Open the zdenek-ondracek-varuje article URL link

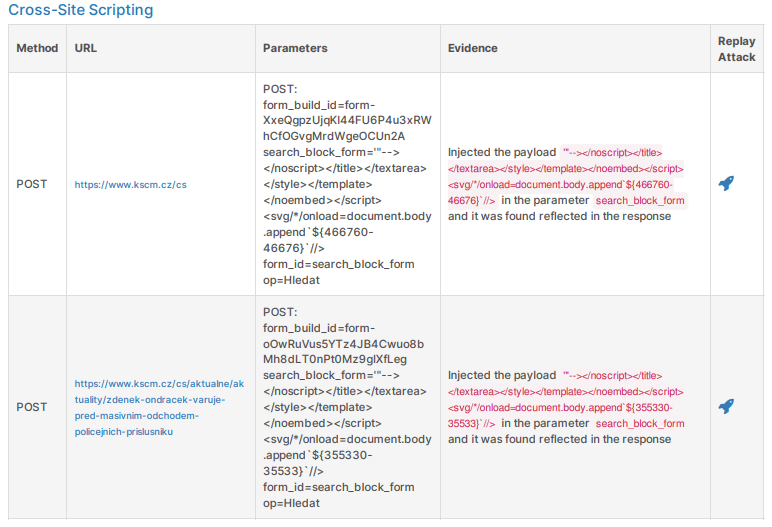159,407
